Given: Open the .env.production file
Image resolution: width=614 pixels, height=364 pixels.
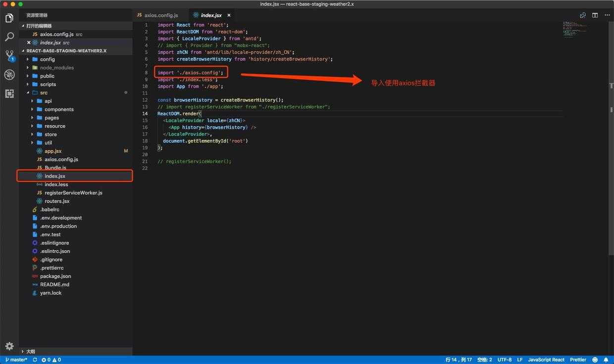Looking at the screenshot, I should coord(58,227).
